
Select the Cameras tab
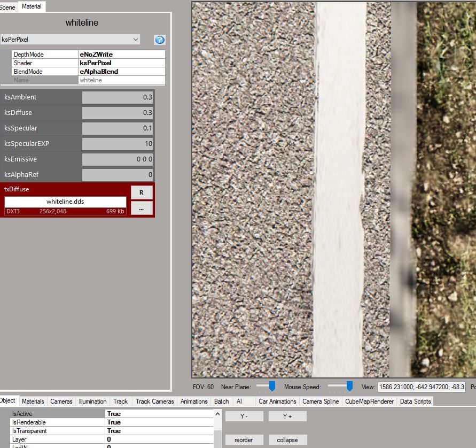[61, 401]
